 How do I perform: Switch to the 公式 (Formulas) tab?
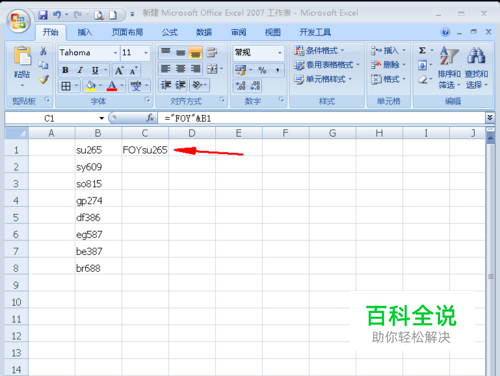(170, 32)
